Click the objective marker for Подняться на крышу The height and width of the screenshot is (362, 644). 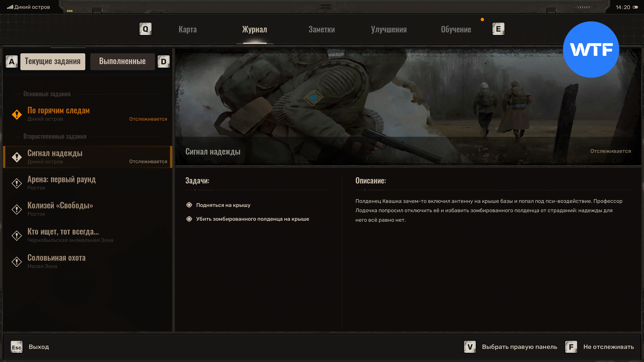[x=189, y=205]
